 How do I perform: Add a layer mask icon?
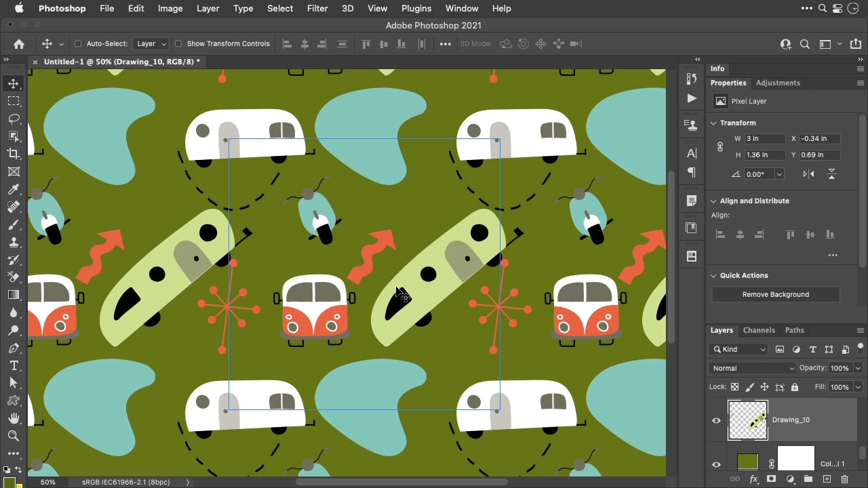click(771, 479)
